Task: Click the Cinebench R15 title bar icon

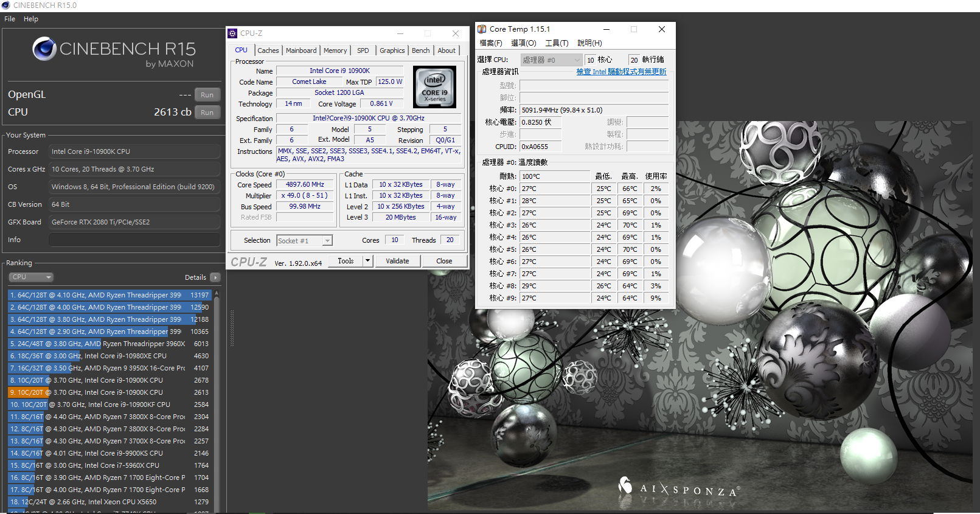Action: click(5, 5)
